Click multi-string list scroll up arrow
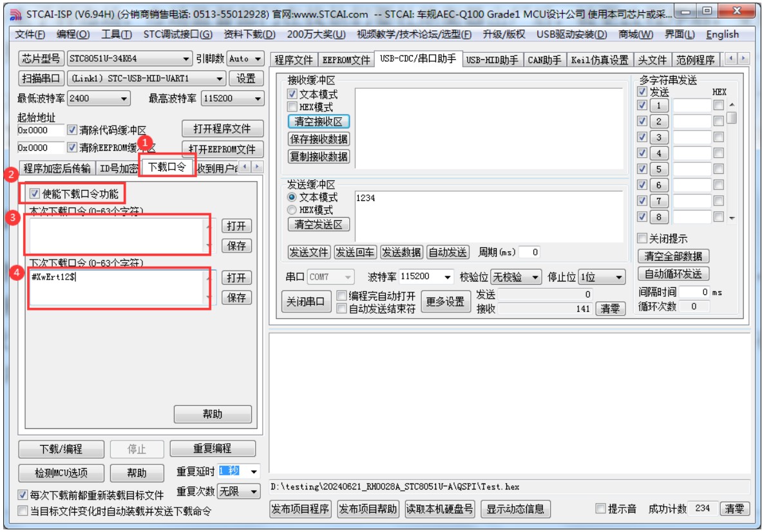Screen dimensions: 762x532 (732, 105)
